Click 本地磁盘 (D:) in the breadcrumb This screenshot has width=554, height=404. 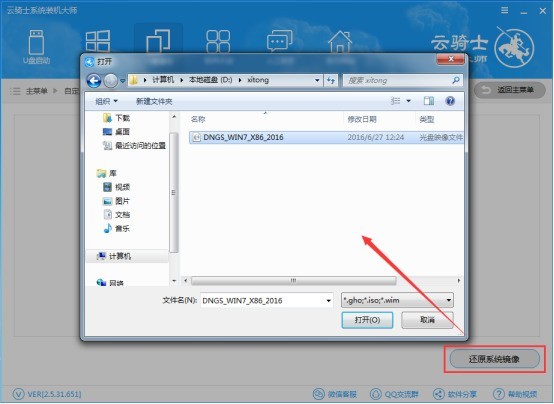211,80
